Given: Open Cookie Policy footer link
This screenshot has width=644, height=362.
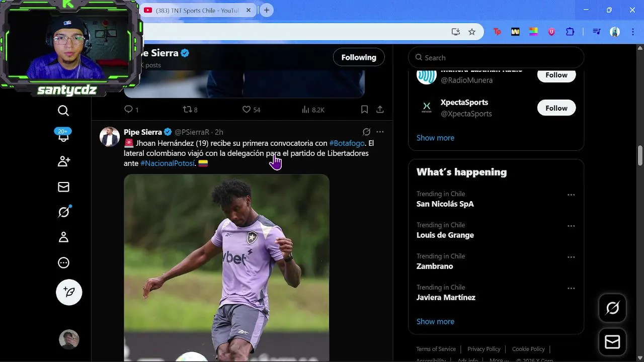Looking at the screenshot, I should [x=528, y=349].
